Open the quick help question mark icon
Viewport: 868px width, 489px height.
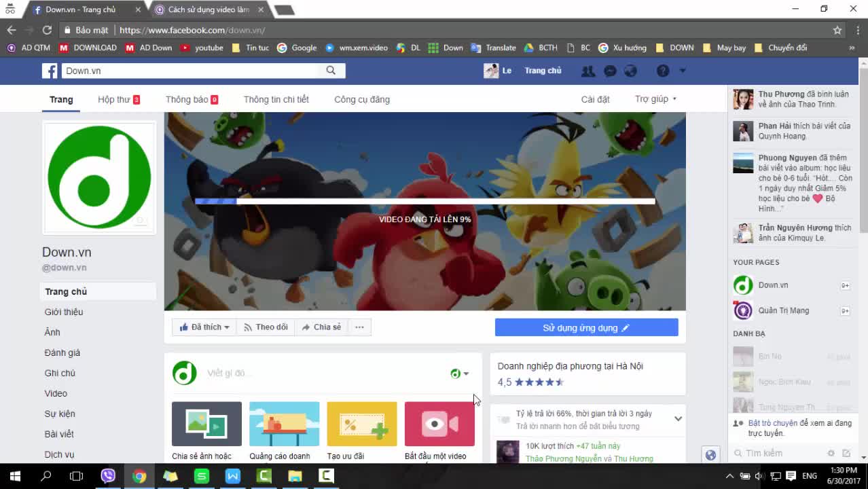663,71
